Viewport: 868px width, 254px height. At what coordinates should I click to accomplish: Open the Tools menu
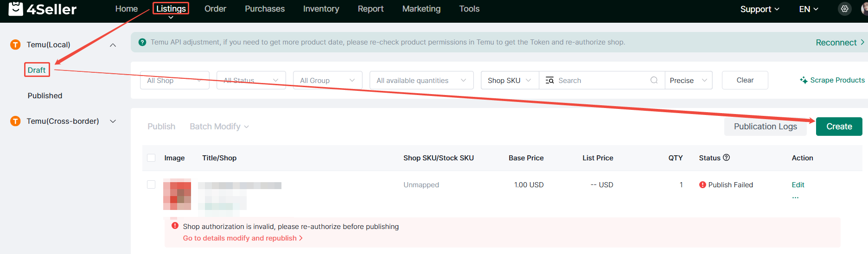(x=469, y=9)
